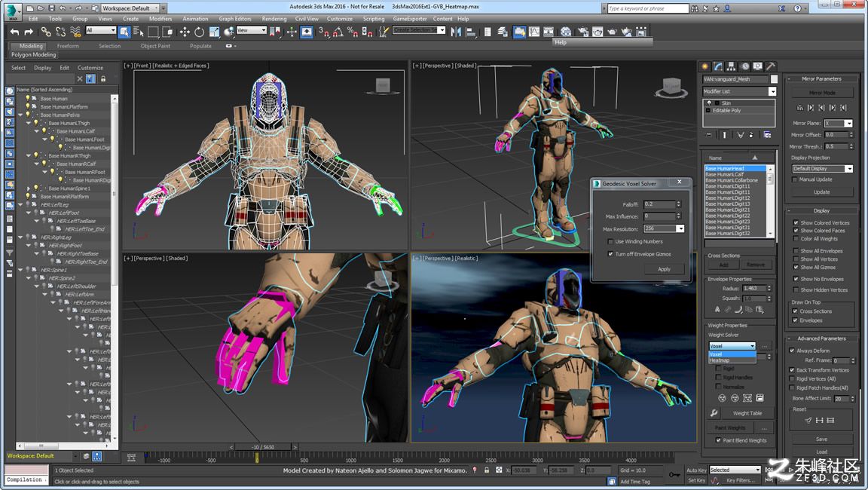This screenshot has width=868, height=490.
Task: Toggle the 3D Snaps icon
Action: [x=324, y=32]
